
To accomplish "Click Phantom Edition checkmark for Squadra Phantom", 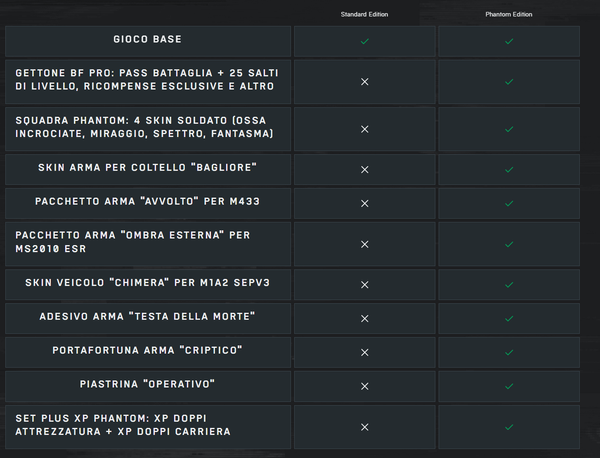I will 509,129.
